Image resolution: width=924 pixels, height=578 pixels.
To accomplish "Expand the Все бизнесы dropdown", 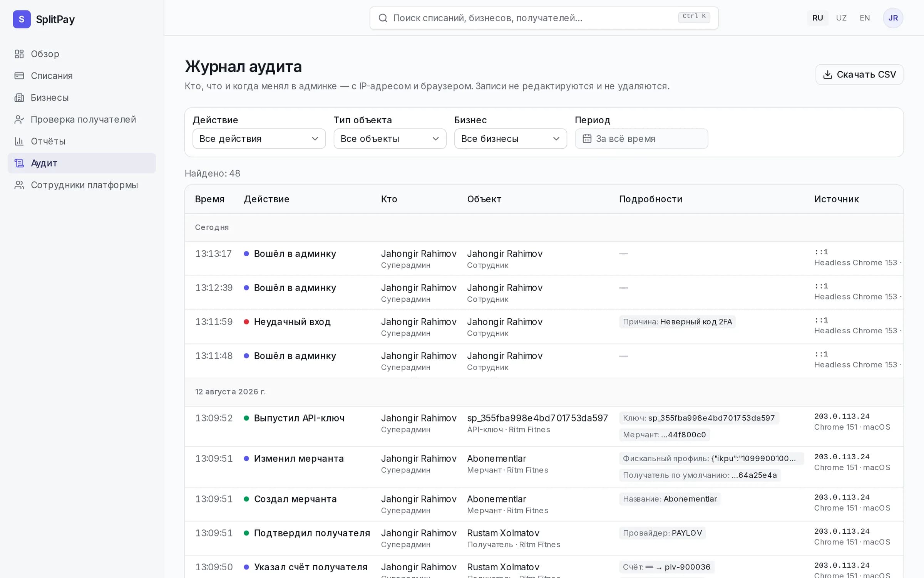I will (x=511, y=139).
